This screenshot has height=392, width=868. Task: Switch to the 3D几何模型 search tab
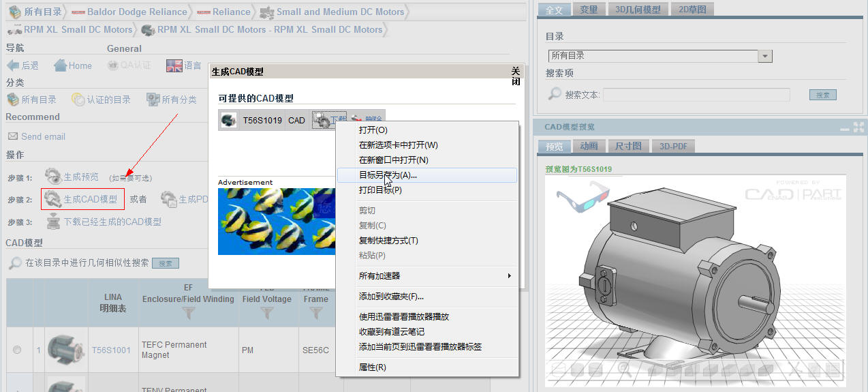[x=637, y=10]
